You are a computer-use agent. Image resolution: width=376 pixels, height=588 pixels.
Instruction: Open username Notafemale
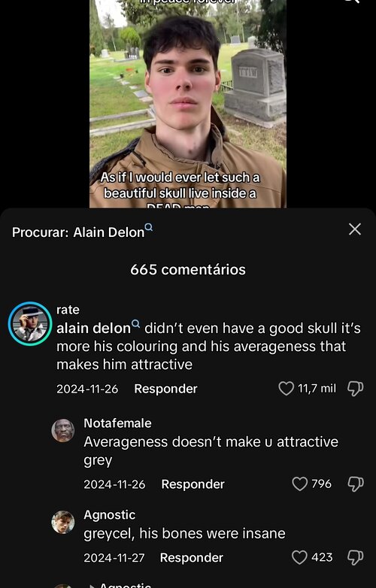117,423
